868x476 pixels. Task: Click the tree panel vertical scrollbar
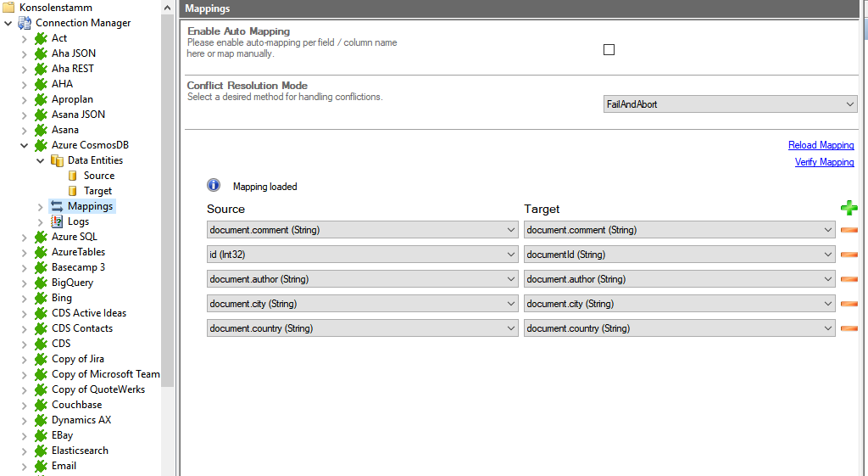(167, 170)
